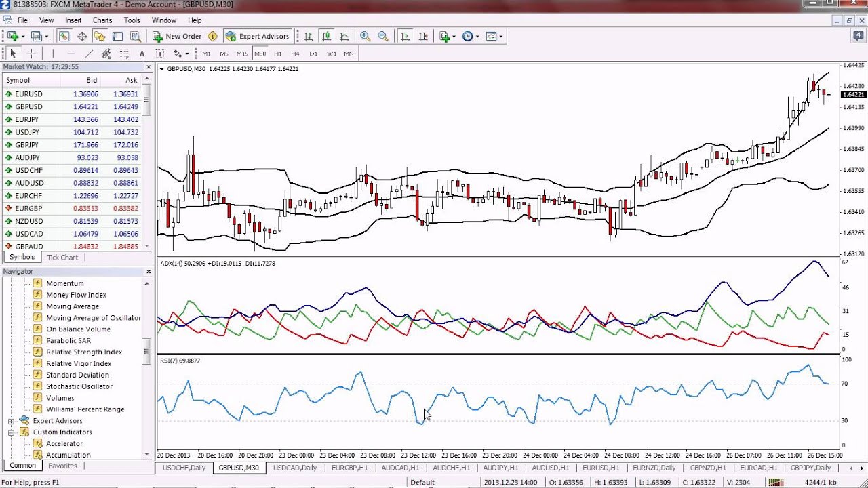Screen dimensions: 868x488
Task: Show the Terminal window via toolbar icon
Action: 117,37
